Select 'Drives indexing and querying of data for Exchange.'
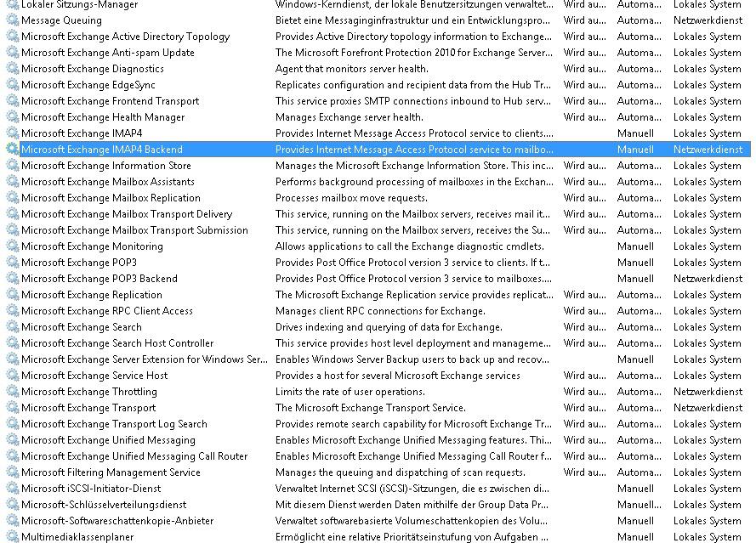 [x=389, y=327]
